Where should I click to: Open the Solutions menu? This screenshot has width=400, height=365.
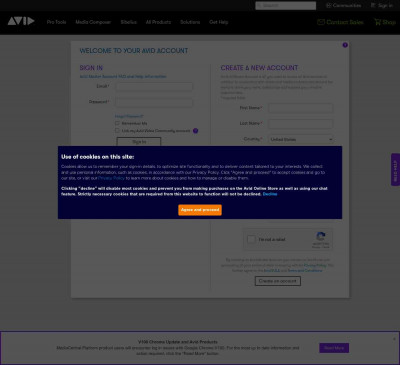point(190,22)
